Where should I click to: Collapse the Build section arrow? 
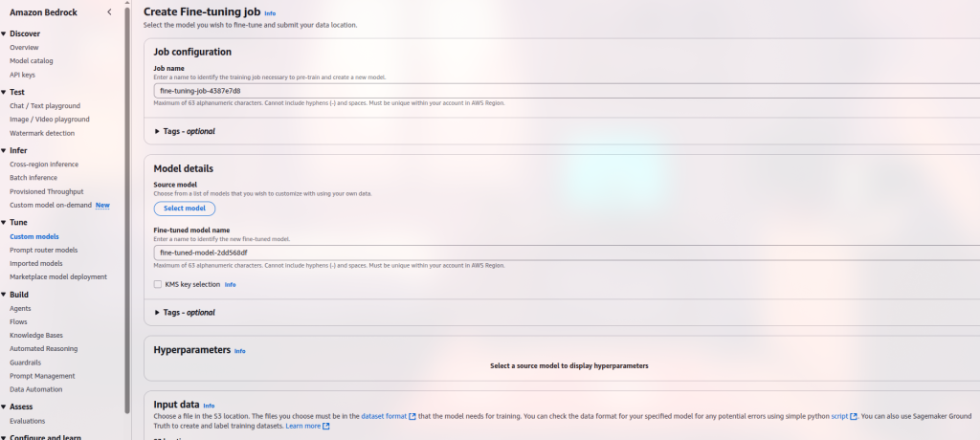pos(4,295)
